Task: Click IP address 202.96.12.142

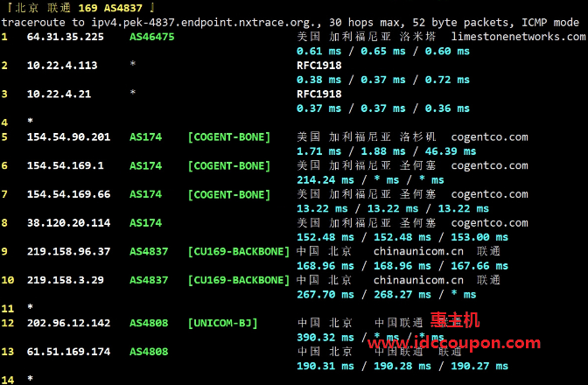Action: coord(68,323)
